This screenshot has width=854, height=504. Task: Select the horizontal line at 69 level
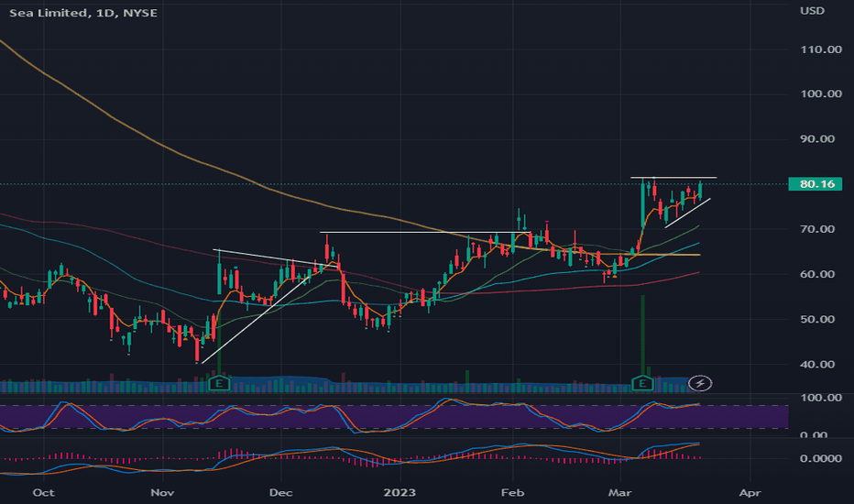pos(425,233)
